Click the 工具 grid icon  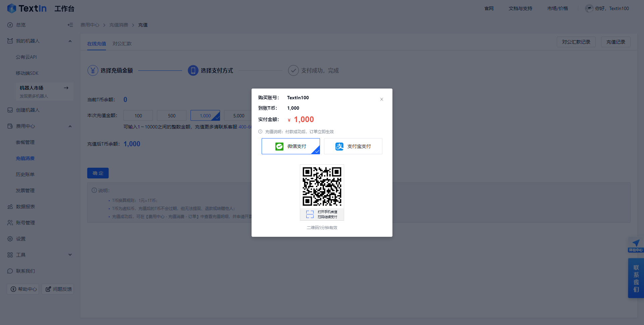(x=10, y=255)
